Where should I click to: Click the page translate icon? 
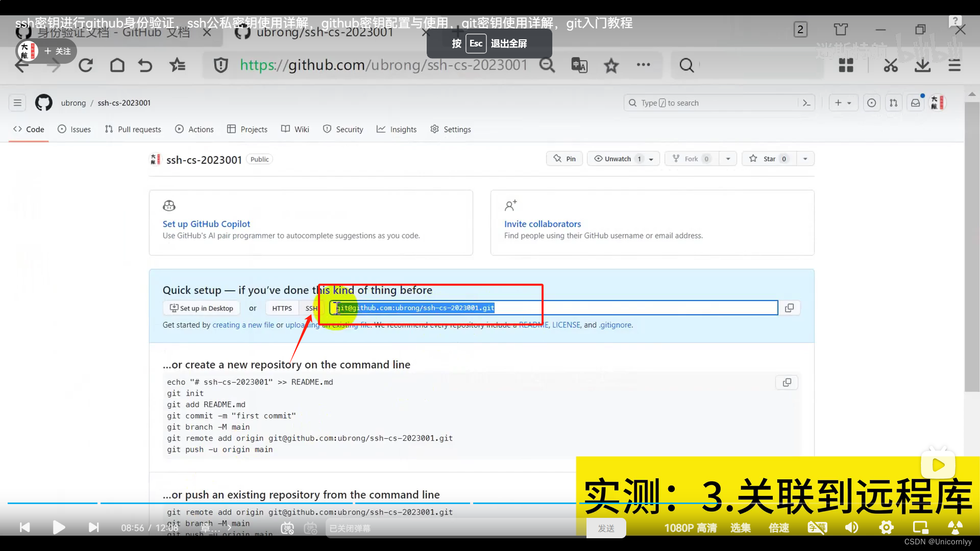pyautogui.click(x=579, y=65)
